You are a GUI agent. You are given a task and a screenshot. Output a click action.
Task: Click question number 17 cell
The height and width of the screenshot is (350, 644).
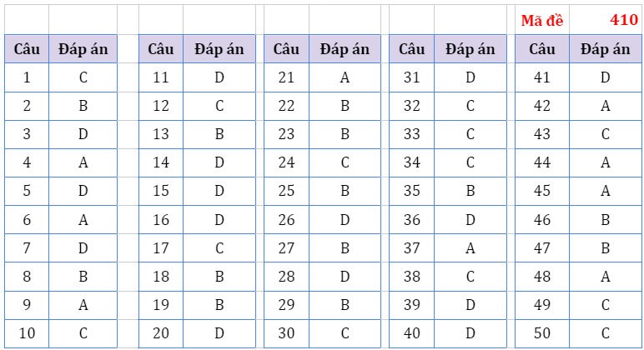[x=161, y=248]
